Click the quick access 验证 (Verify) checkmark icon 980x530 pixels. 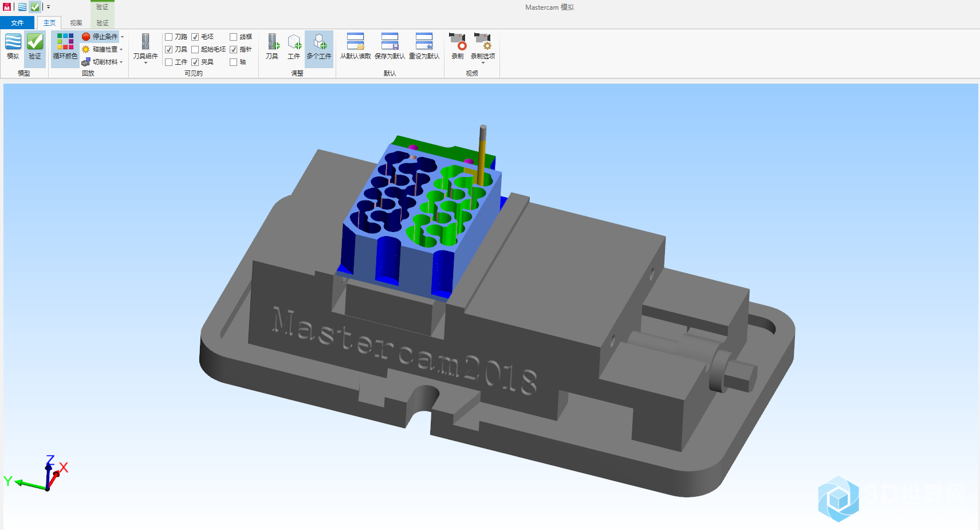tap(35, 7)
